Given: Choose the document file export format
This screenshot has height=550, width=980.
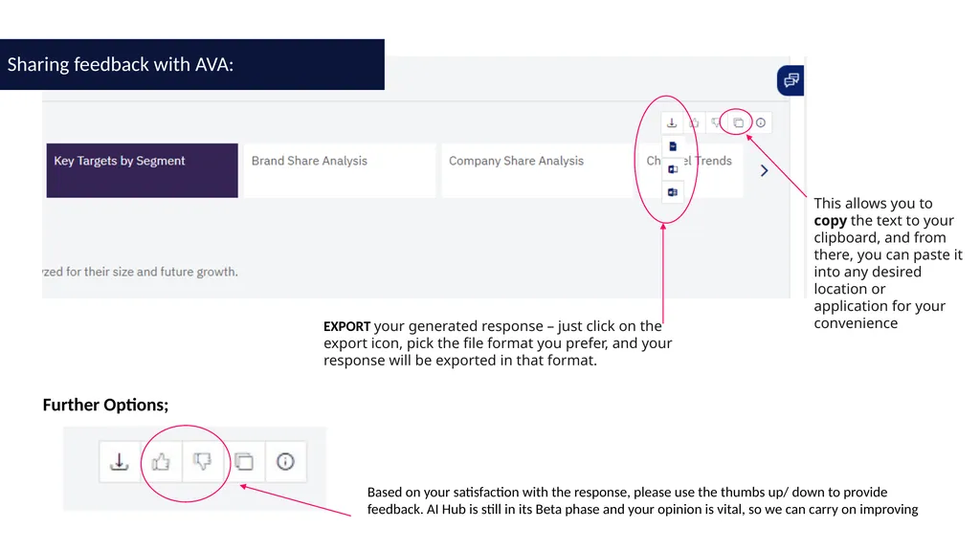Looking at the screenshot, I should point(673,146).
